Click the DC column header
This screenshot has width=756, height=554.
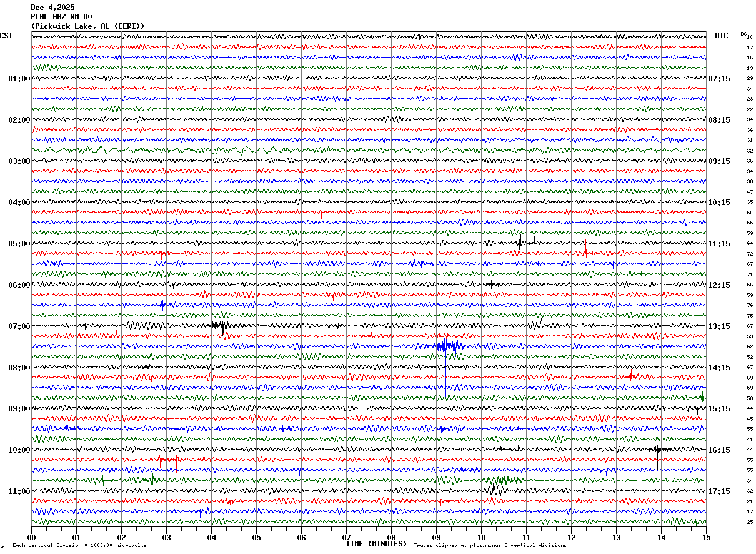coord(744,34)
